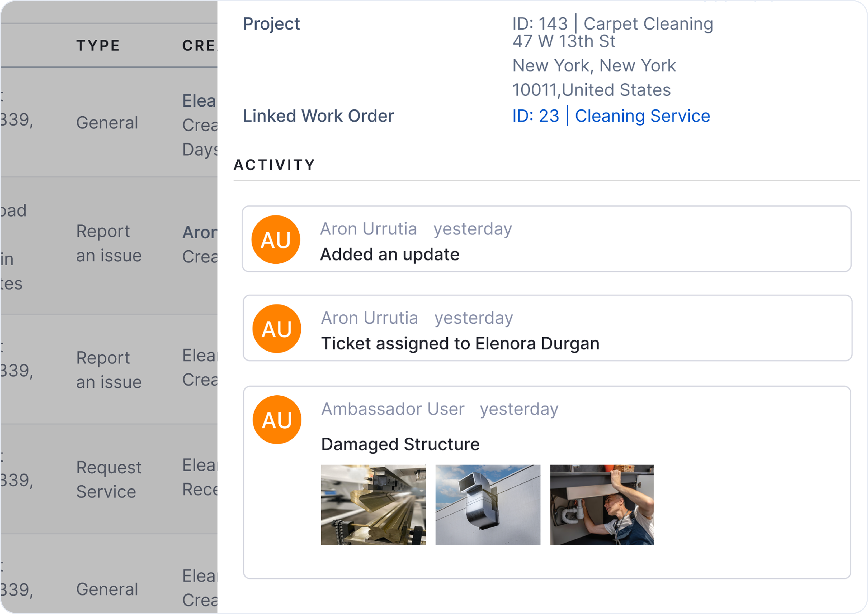Select the first 'Report an issue' row
This screenshot has height=614, width=868.
[x=108, y=243]
